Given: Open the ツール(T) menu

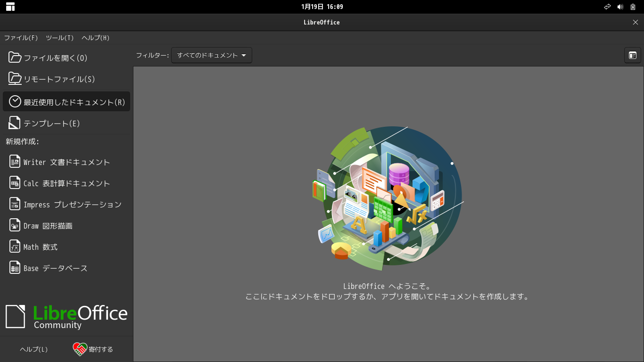Looking at the screenshot, I should 60,38.
